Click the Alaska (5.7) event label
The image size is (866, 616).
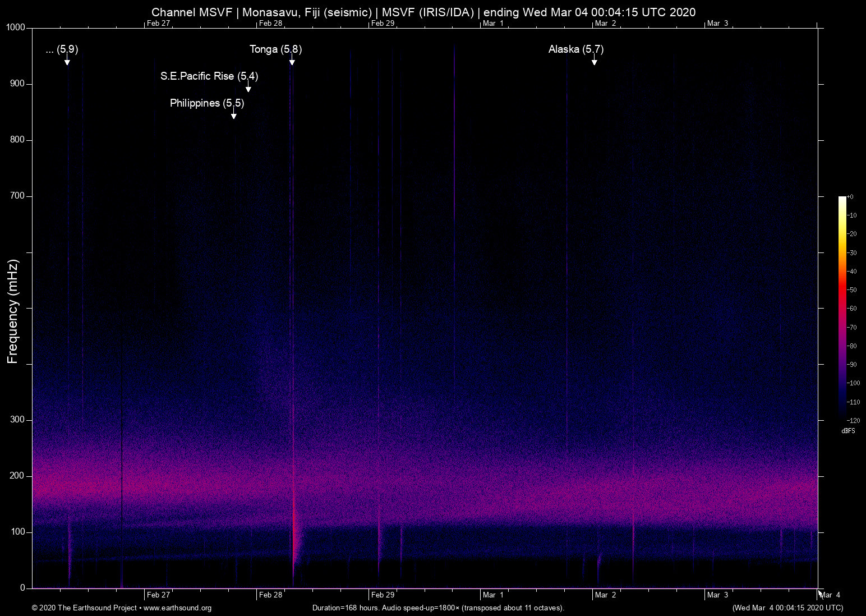(x=576, y=49)
